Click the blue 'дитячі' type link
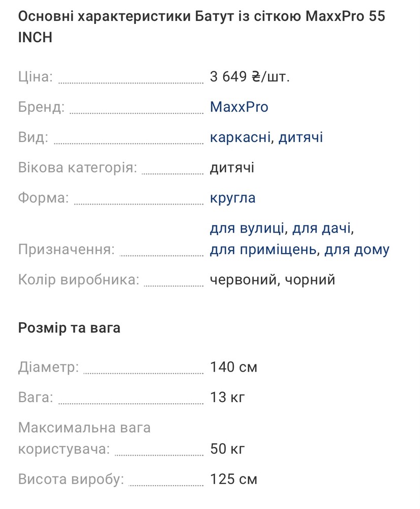The height and width of the screenshot is (509, 420). point(301,137)
